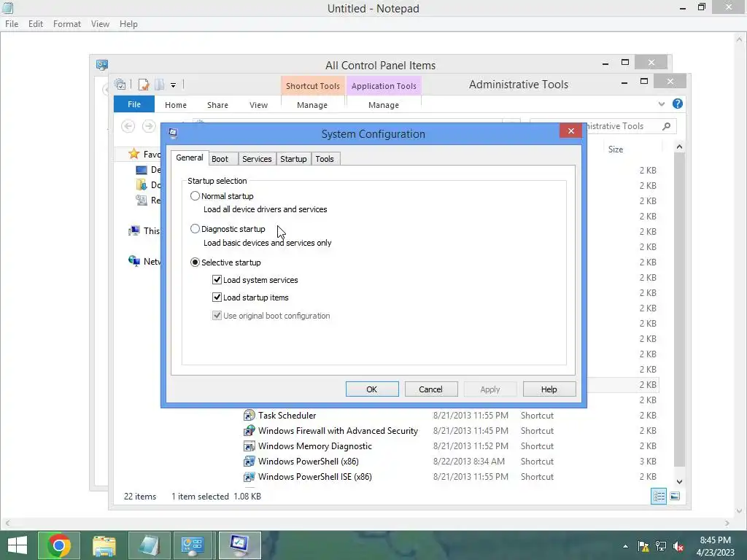Switch to Control Panel in the taskbar
This screenshot has width=747, height=560.
(x=193, y=545)
